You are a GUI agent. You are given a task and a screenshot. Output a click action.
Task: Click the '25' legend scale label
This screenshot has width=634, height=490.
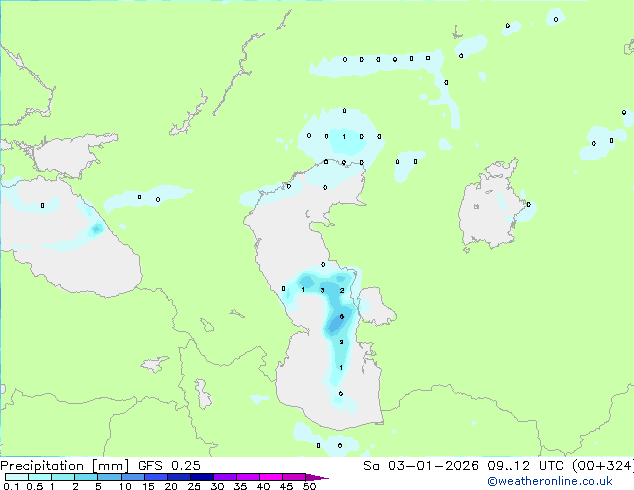pos(194,486)
